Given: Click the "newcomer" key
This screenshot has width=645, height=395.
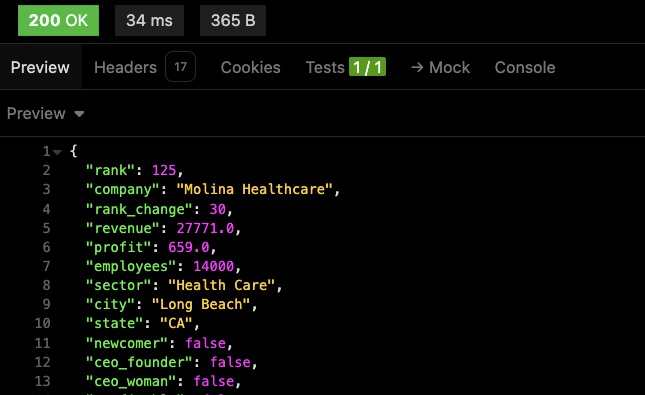Looking at the screenshot, I should click(127, 343).
